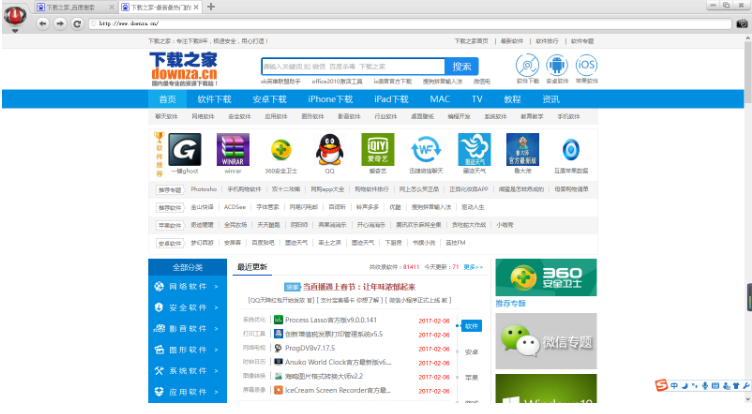Open the 一键ghost software icon
This screenshot has height=414, width=752.
185,149
